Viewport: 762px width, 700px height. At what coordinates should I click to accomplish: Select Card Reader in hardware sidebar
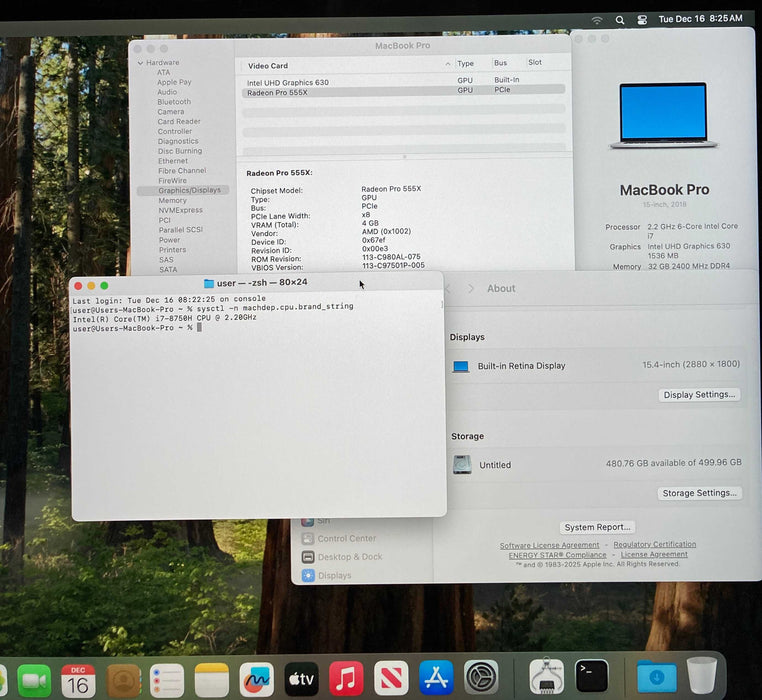pyautogui.click(x=179, y=122)
